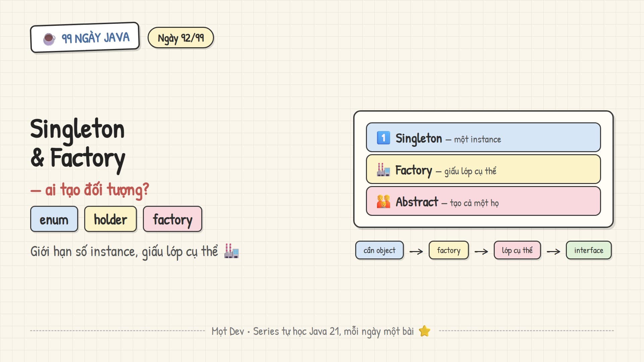This screenshot has height=362, width=644.
Task: Open the "Singleton – một instance" card
Action: point(483,137)
